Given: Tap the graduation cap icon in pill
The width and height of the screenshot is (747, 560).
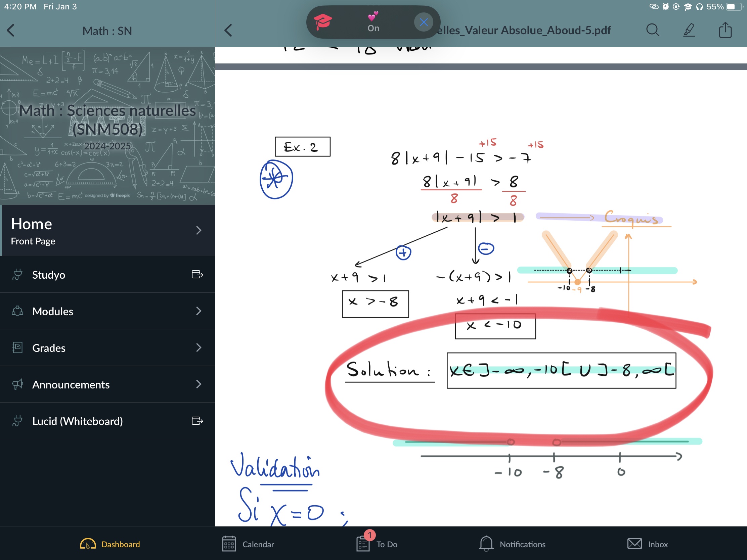Looking at the screenshot, I should coord(322,22).
